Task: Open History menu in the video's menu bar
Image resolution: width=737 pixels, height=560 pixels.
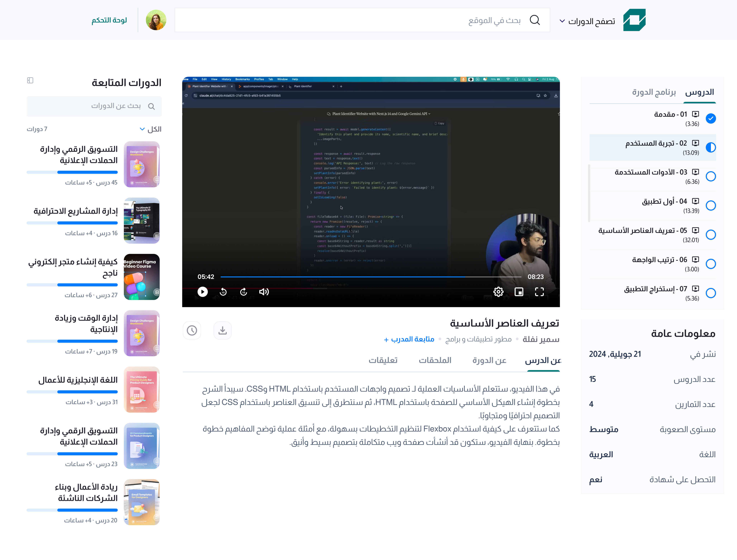Action: point(226,79)
